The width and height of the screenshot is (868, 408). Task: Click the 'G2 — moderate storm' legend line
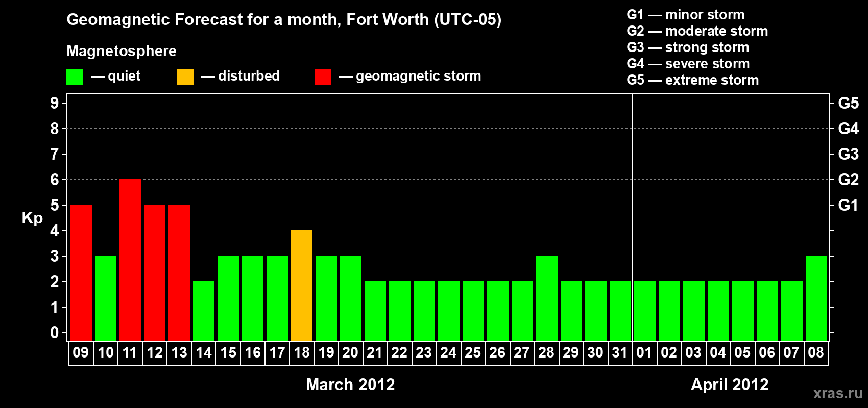[697, 31]
